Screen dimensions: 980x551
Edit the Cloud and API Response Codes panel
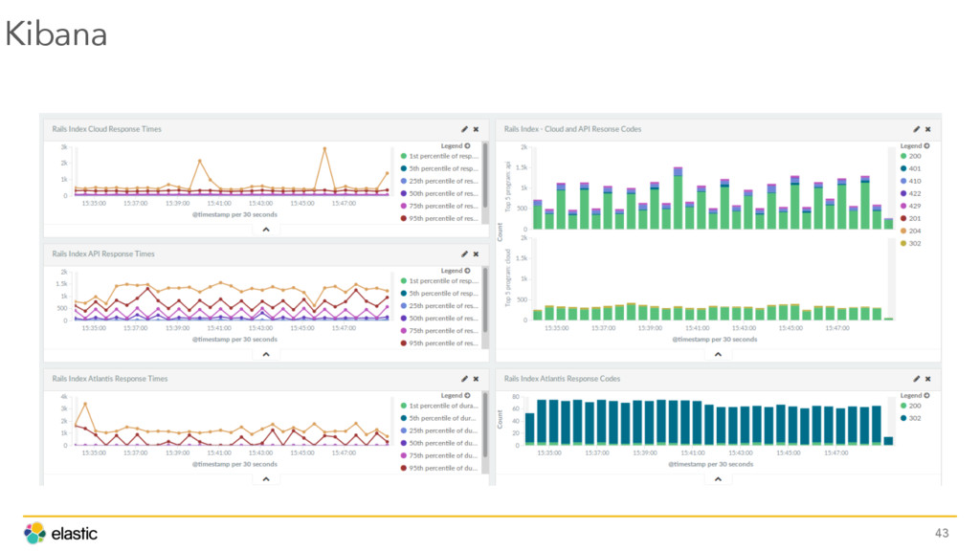pyautogui.click(x=916, y=129)
